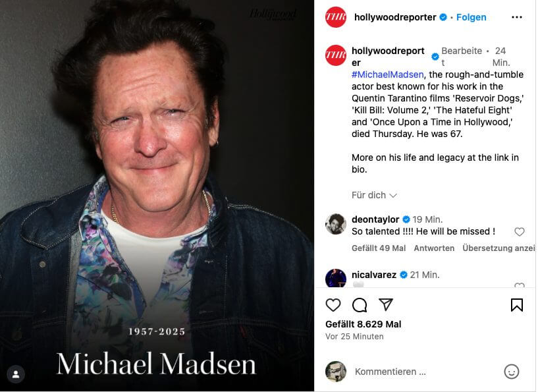Screen dimensions: 538x392
Task: Open deontaylor's profile picture
Action: tap(336, 224)
